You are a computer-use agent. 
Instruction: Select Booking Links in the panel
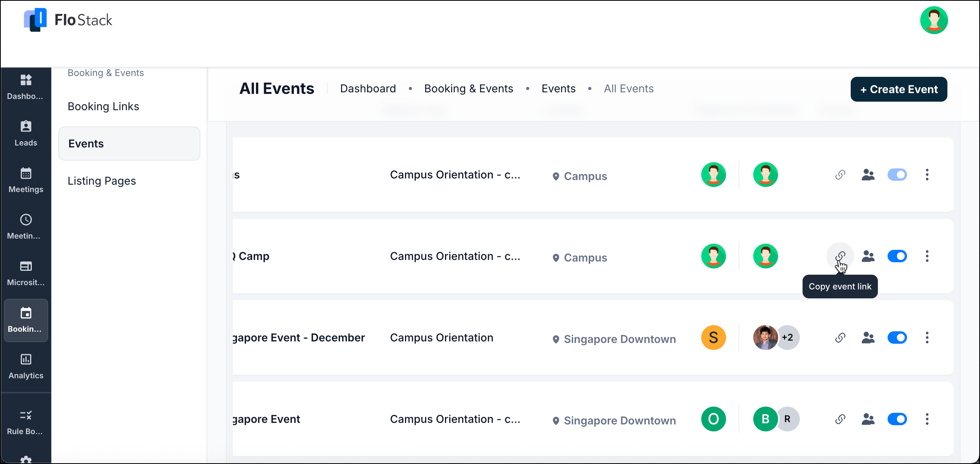(x=103, y=106)
